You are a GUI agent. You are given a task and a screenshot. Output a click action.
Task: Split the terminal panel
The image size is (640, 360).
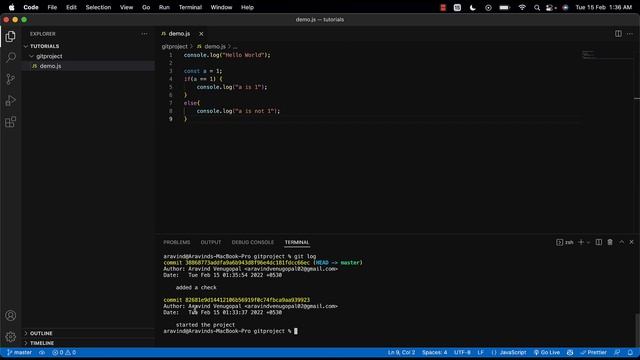599,242
